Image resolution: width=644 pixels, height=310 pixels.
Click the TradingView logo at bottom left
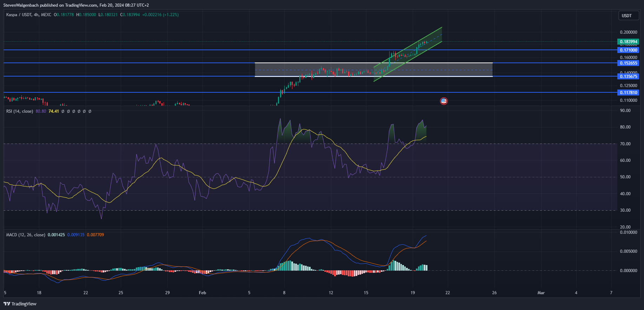point(20,304)
